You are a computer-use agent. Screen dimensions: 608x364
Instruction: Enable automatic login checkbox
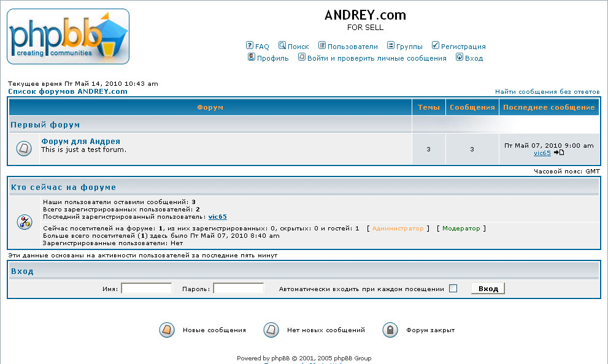click(x=453, y=289)
